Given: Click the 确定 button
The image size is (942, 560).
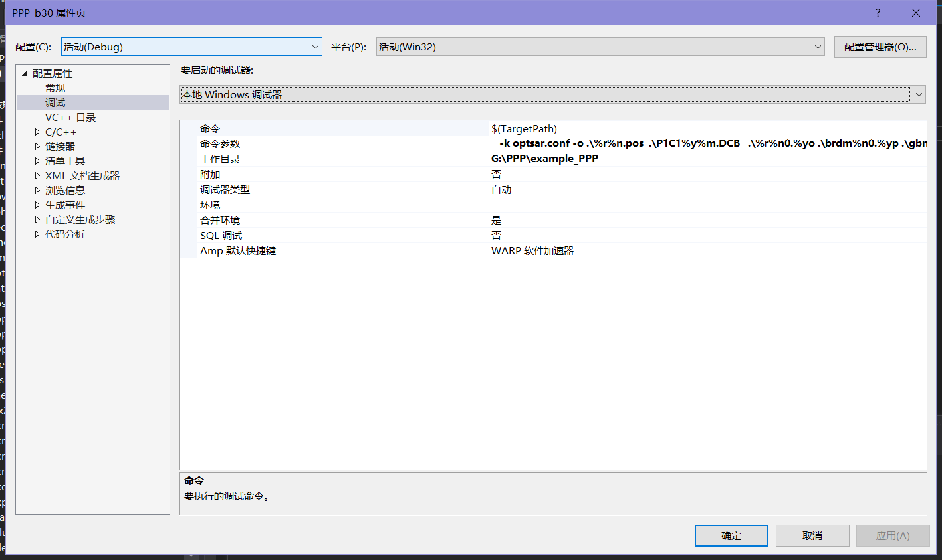Looking at the screenshot, I should [x=731, y=535].
